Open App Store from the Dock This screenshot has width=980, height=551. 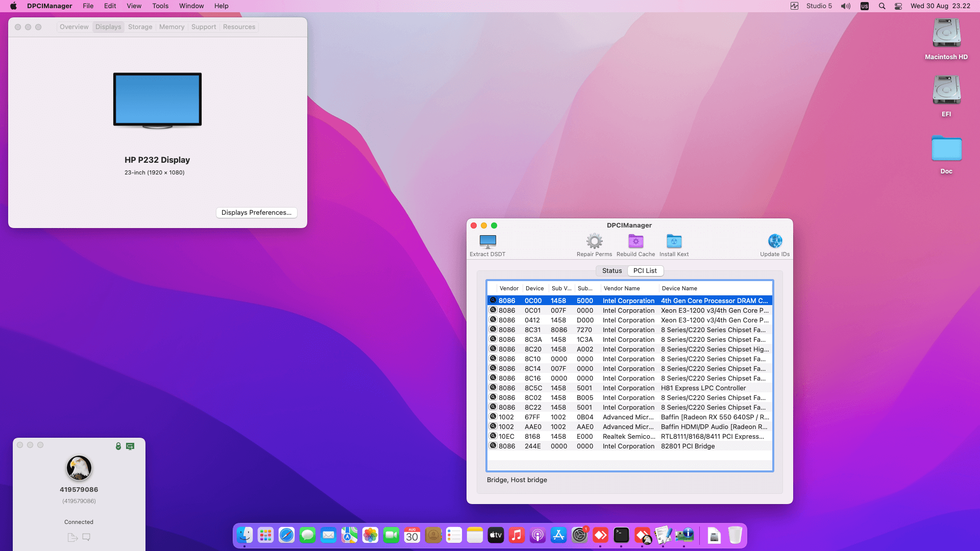coord(558,535)
